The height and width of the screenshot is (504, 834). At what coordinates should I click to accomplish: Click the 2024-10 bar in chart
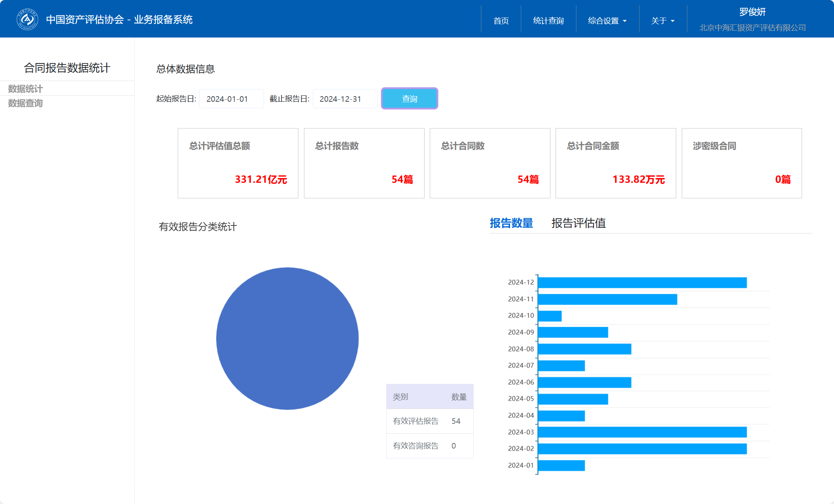coord(550,316)
